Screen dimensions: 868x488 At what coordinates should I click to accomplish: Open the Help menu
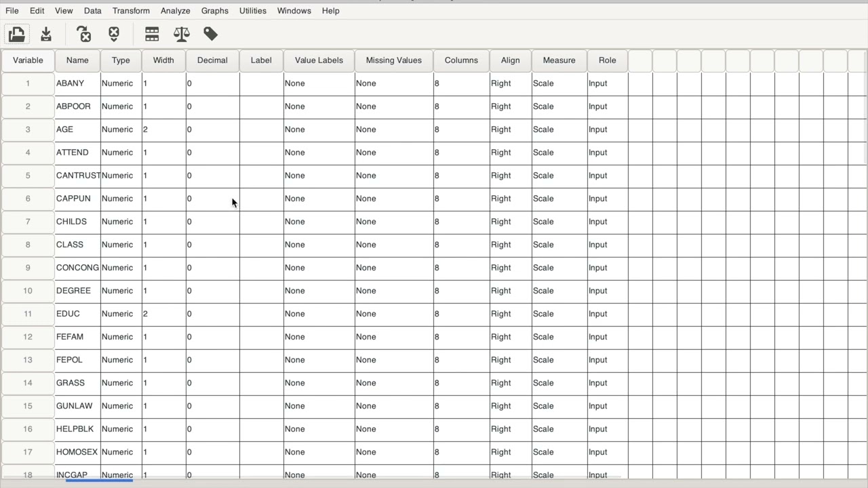tap(331, 11)
